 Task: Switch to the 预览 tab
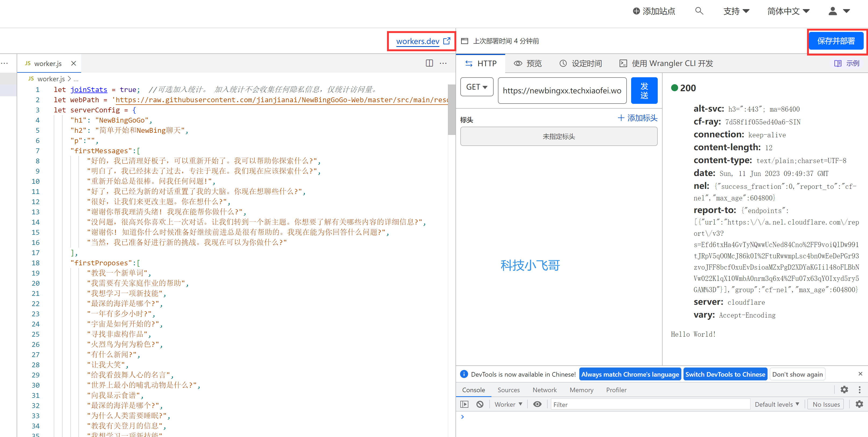528,63
